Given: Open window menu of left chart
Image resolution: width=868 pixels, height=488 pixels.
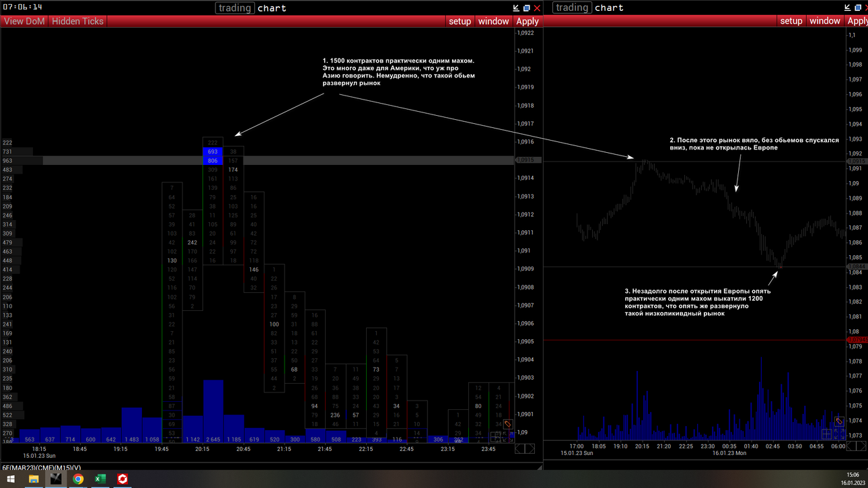Looking at the screenshot, I should (x=494, y=21).
